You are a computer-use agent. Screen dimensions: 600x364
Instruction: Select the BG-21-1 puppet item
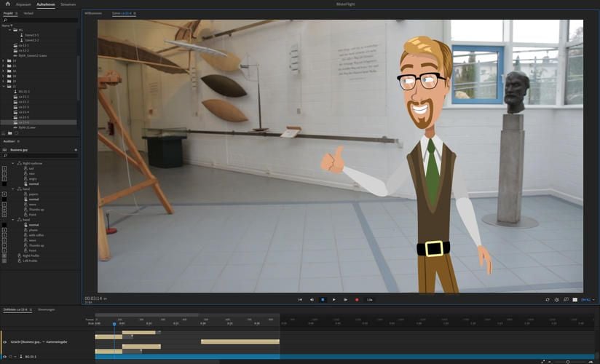tap(24, 92)
